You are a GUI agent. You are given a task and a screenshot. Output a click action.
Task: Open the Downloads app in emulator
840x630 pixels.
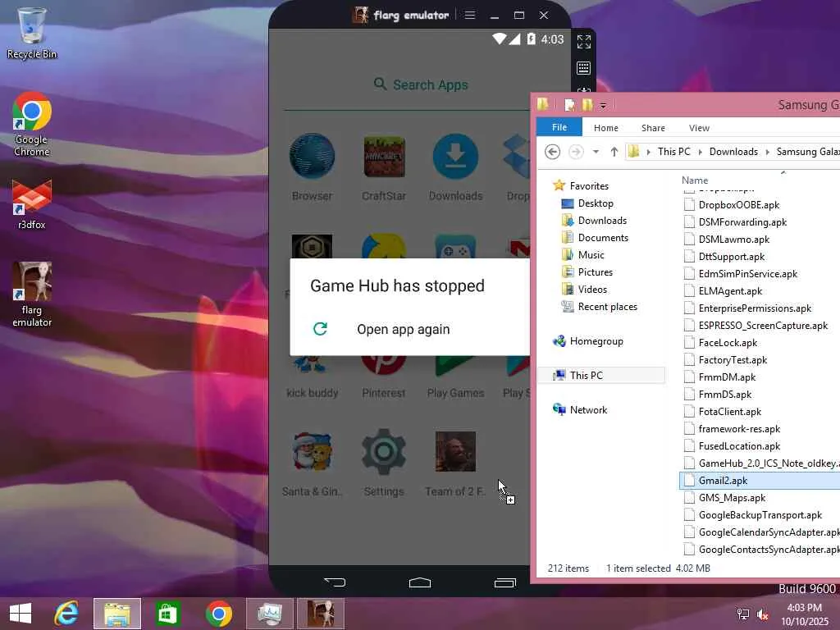point(455,167)
